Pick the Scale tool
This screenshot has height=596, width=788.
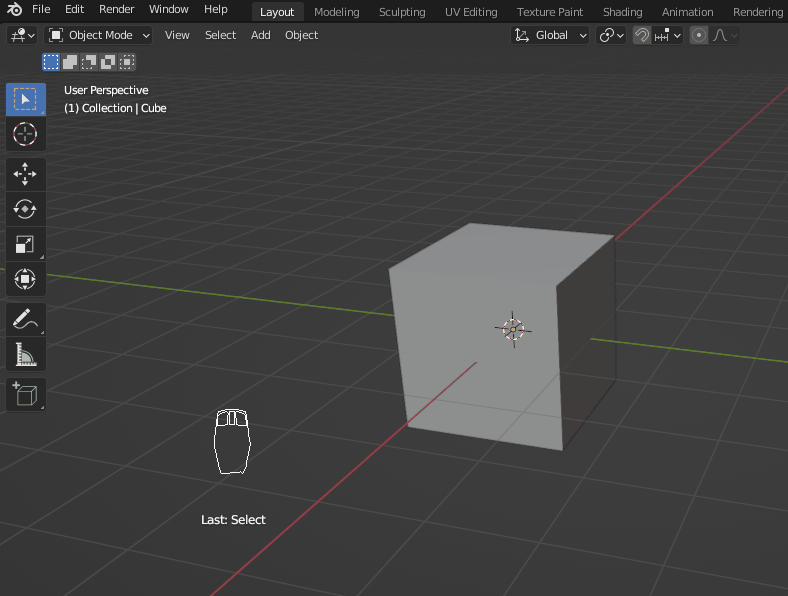pyautogui.click(x=25, y=244)
